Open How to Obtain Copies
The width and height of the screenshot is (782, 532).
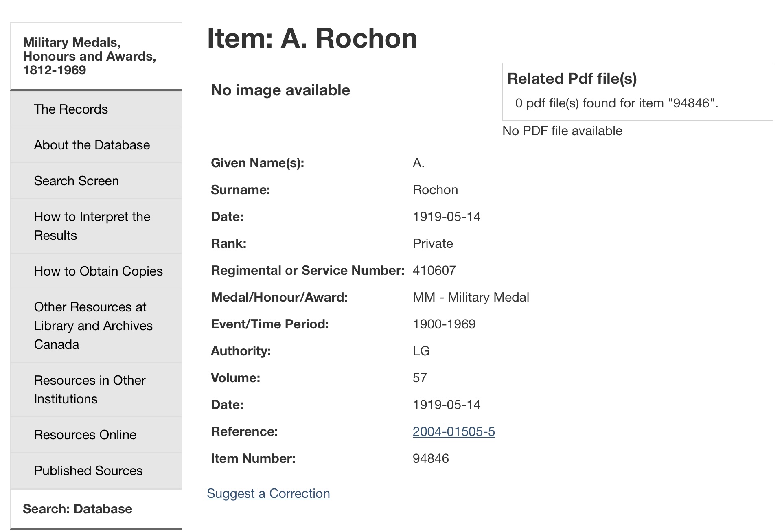[99, 271]
